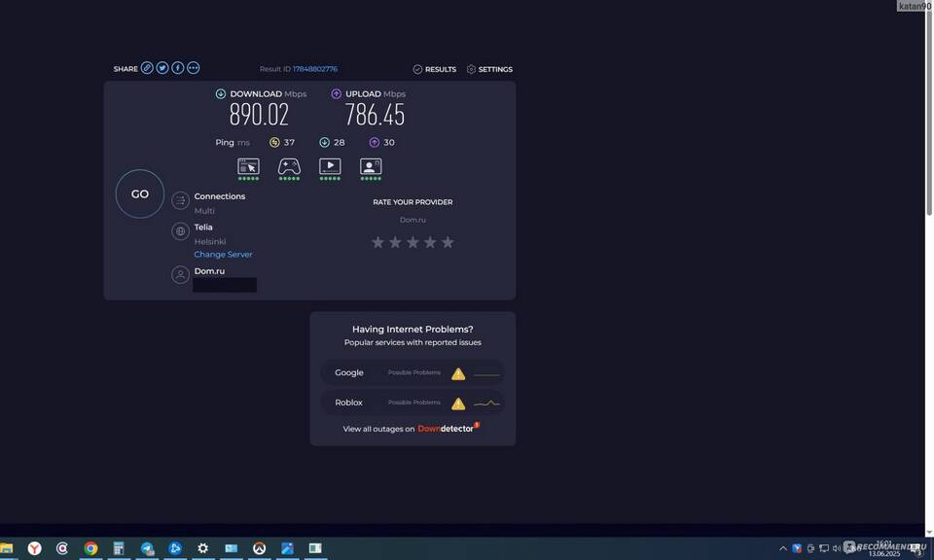Click the scrollbar down arrow
Viewport: 934px width, 560px height.
pyautogui.click(x=929, y=532)
